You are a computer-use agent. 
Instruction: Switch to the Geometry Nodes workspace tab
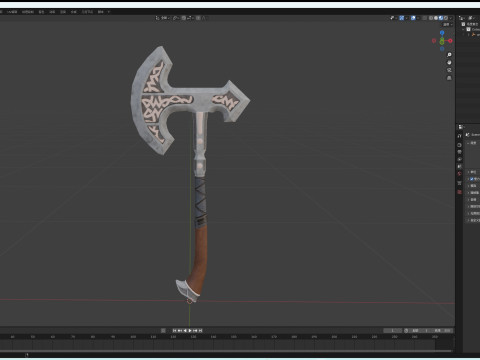(87, 12)
